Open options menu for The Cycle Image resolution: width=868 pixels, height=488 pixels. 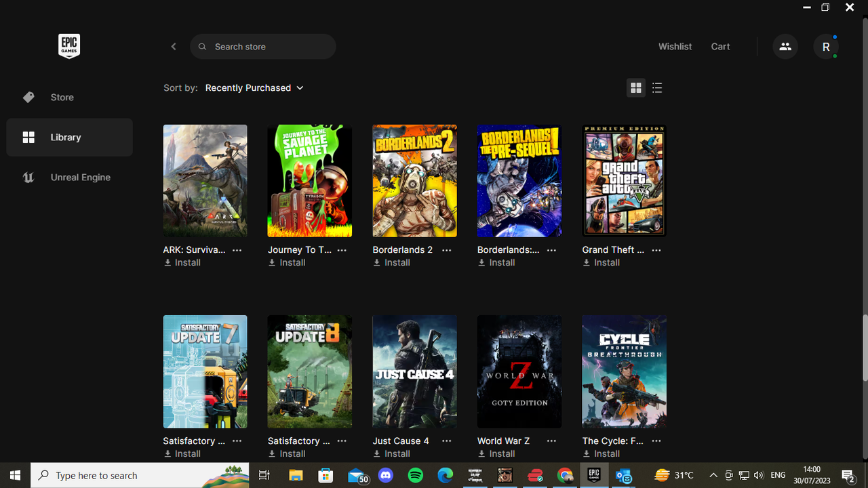point(656,441)
